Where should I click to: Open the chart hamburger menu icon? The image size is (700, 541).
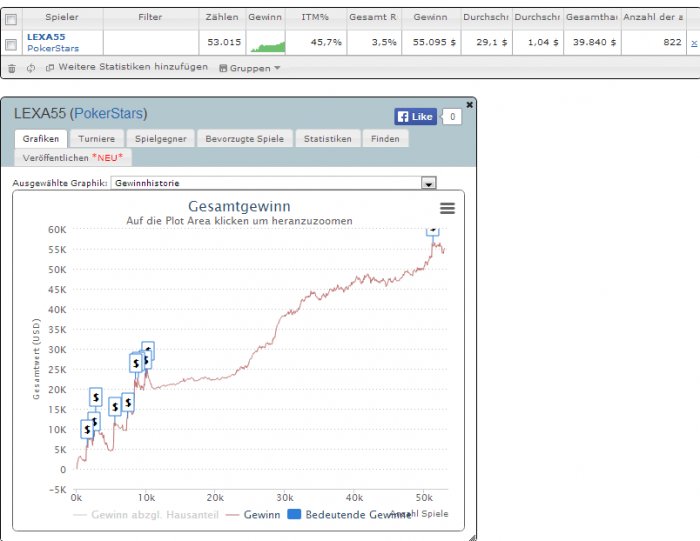point(447,208)
